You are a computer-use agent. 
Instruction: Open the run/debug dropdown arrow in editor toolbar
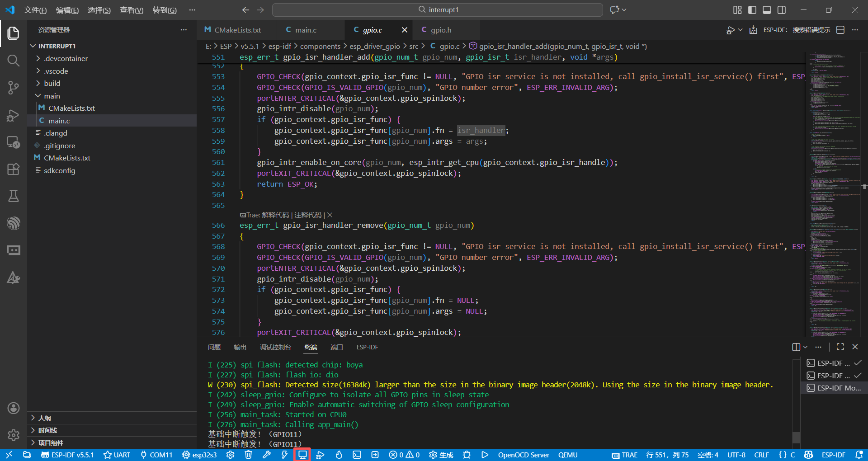coord(740,30)
